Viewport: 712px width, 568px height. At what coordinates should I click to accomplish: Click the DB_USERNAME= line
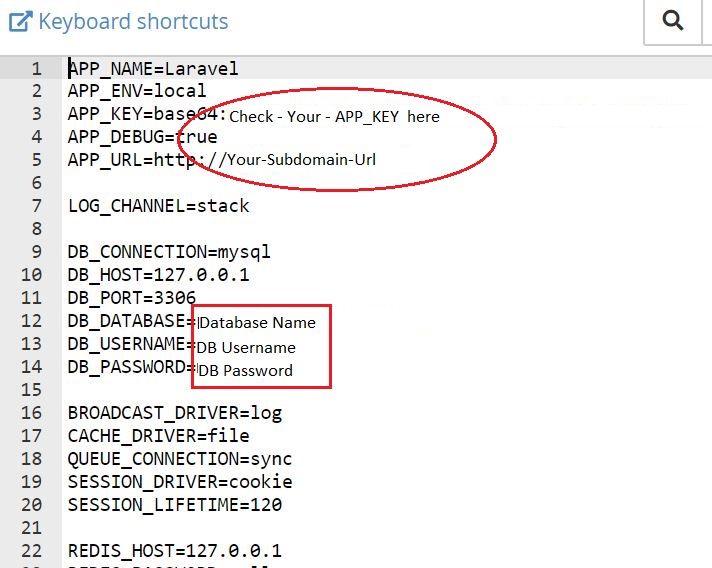pyautogui.click(x=132, y=344)
